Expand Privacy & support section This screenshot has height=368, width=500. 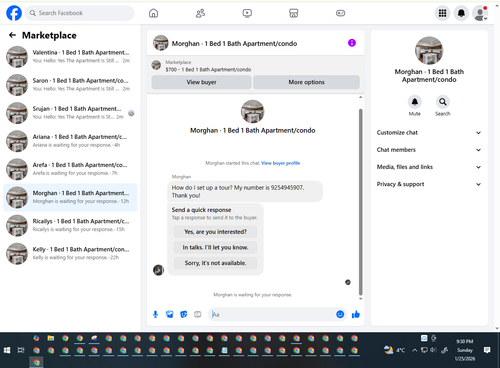(429, 184)
